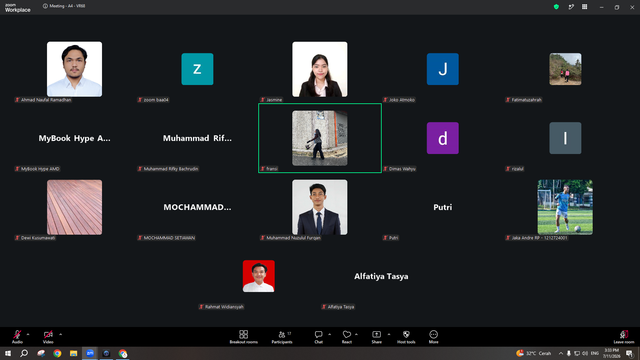Select Jasmine's profile photo tile

(x=320, y=69)
